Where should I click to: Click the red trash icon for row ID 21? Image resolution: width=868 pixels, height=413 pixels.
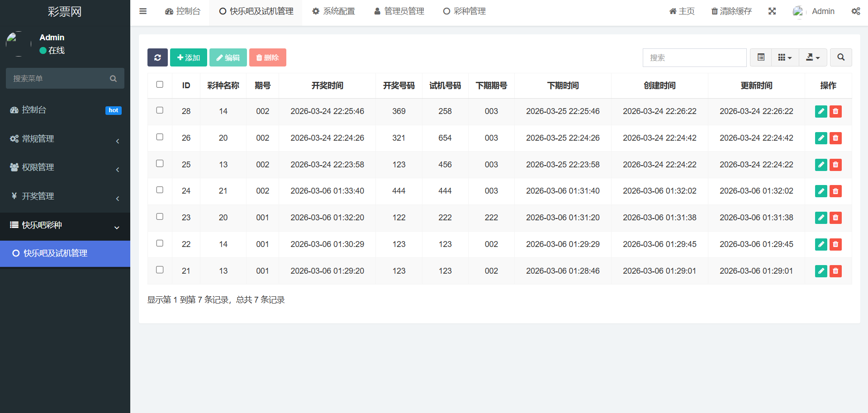pyautogui.click(x=835, y=271)
